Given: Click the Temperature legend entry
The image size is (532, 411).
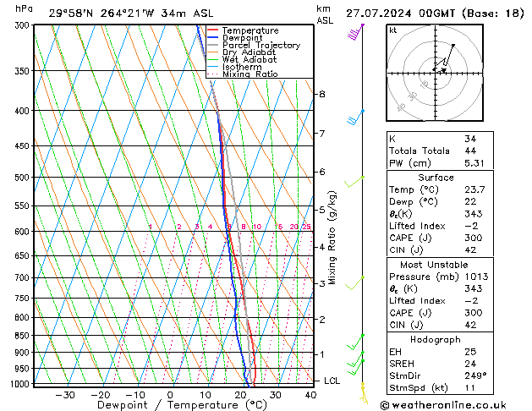Looking at the screenshot, I should pos(249,31).
